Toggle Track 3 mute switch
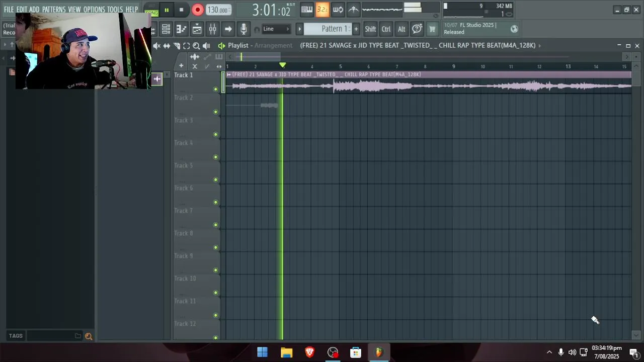This screenshot has height=362, width=644. (216, 134)
